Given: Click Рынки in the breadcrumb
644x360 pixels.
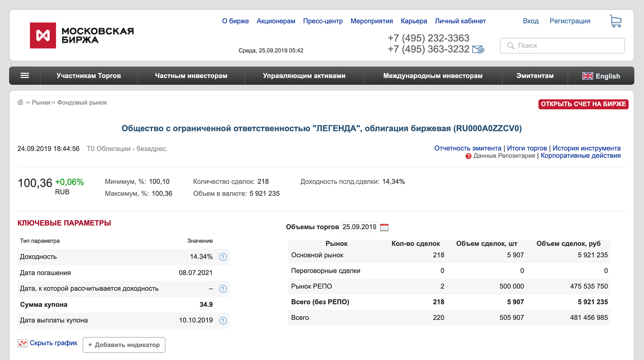Looking at the screenshot, I should 41,102.
